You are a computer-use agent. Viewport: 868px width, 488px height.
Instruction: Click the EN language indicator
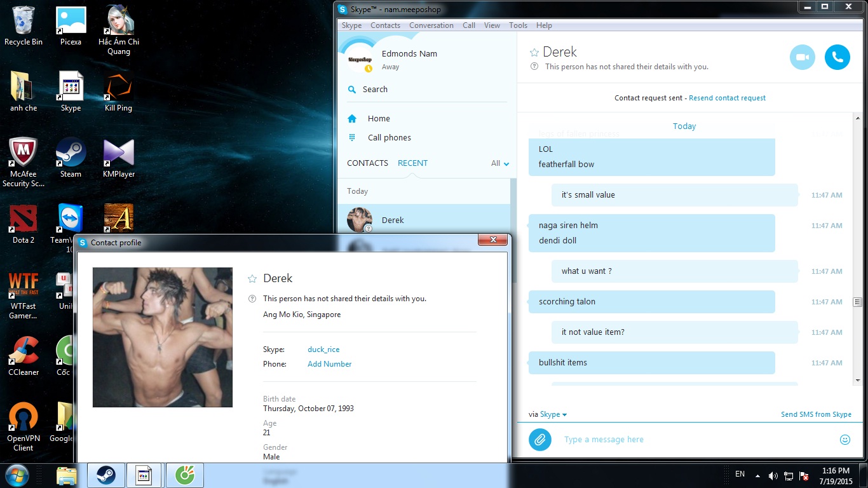click(x=740, y=474)
